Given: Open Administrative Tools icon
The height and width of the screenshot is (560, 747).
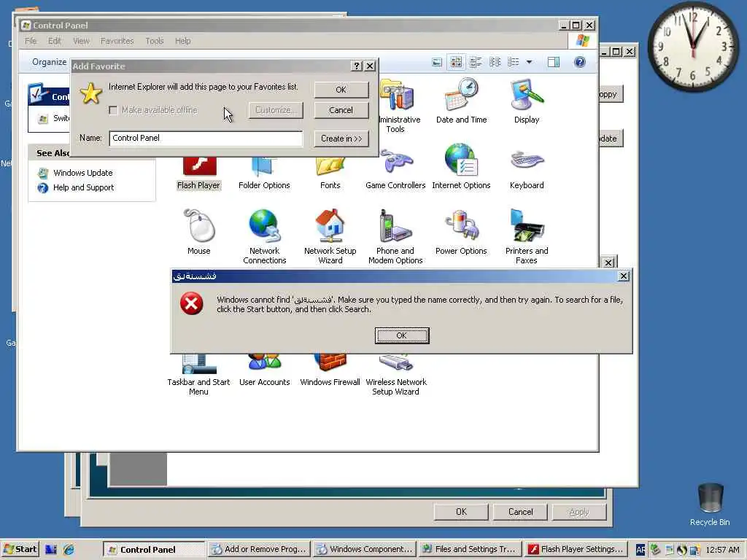Looking at the screenshot, I should (397, 106).
